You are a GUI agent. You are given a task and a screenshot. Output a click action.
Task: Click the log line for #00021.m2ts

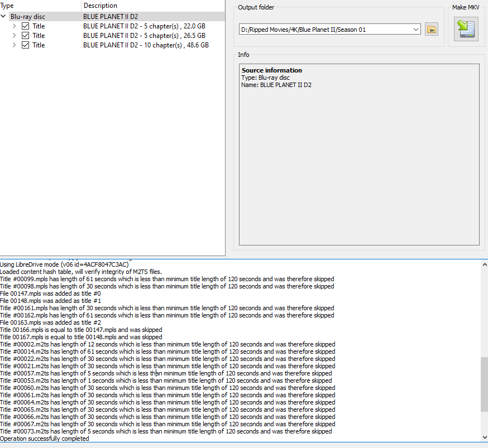click(168, 366)
